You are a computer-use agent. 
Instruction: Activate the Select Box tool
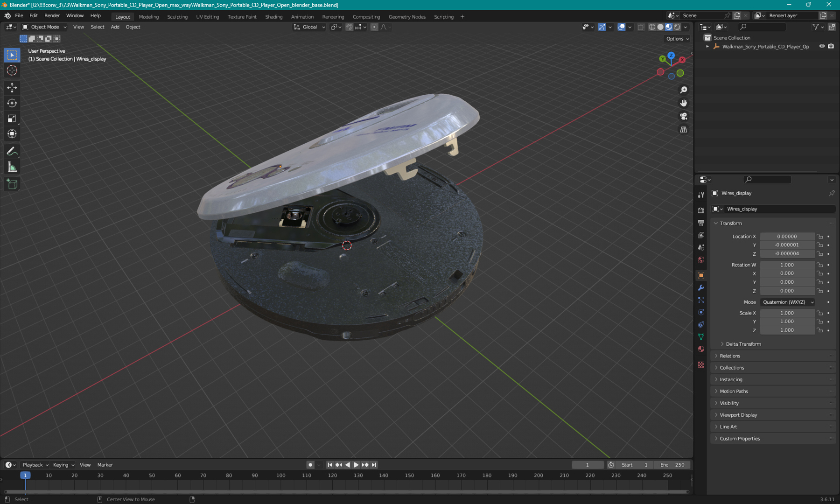click(x=12, y=55)
